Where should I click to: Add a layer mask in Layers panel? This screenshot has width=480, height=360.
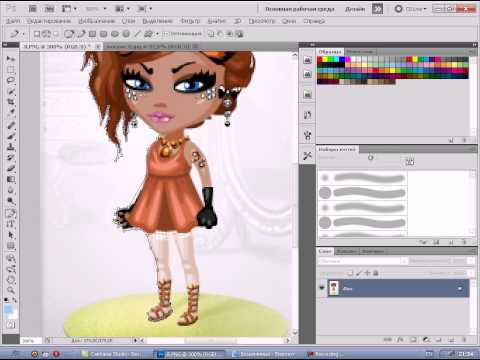click(413, 340)
